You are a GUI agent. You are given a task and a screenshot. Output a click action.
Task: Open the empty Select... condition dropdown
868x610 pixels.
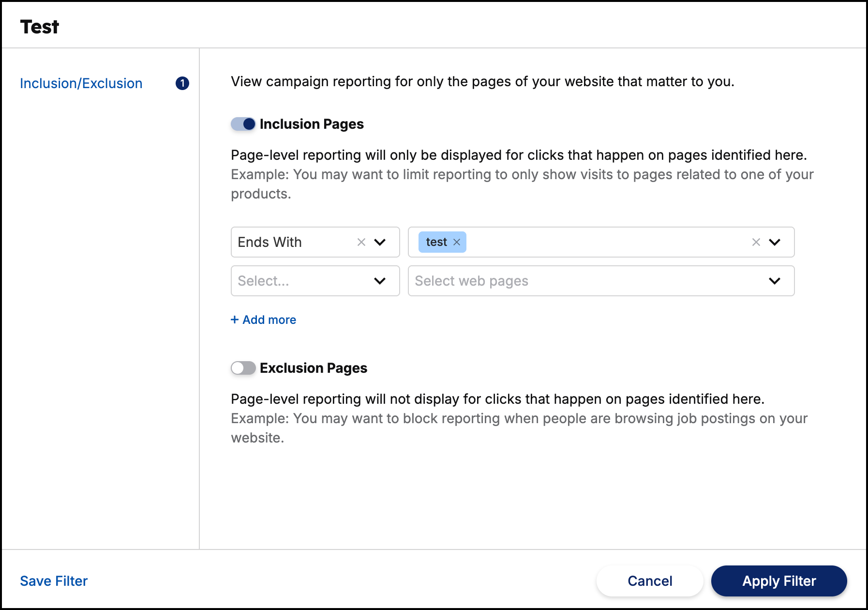pos(315,281)
